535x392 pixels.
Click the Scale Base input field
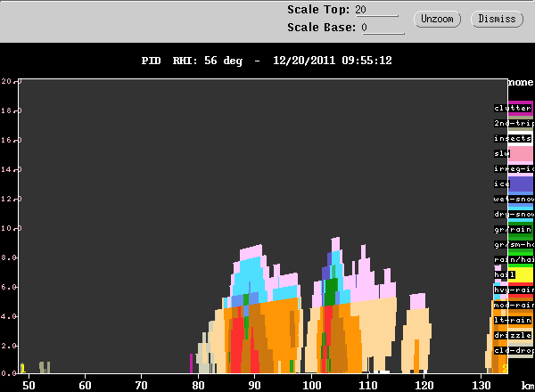tap(383, 28)
